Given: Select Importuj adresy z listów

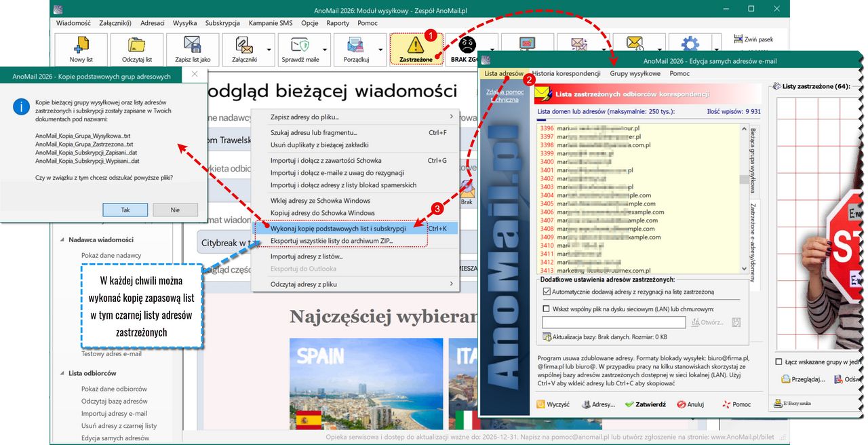Looking at the screenshot, I should coord(355,256).
